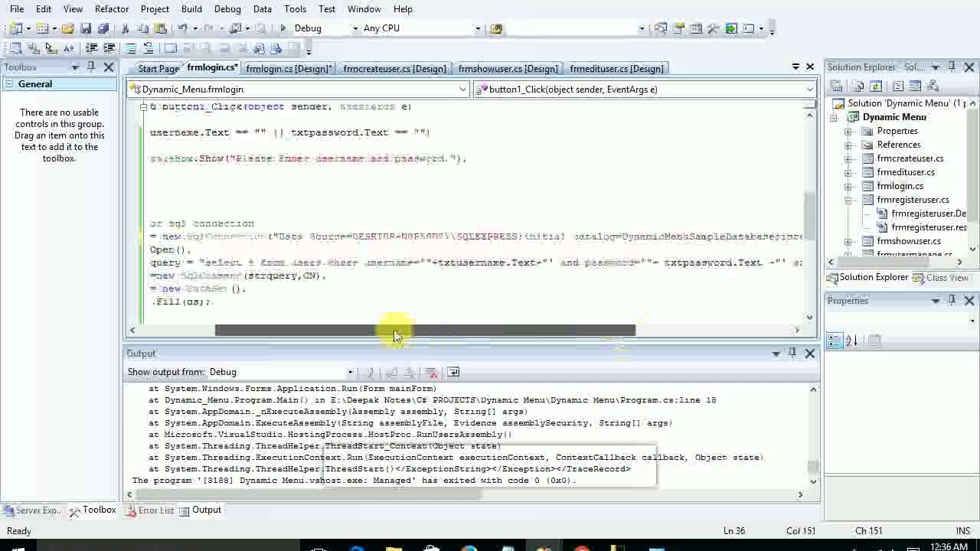980x551 pixels.
Task: Expand the frmcreateuser.cs node
Action: click(848, 158)
